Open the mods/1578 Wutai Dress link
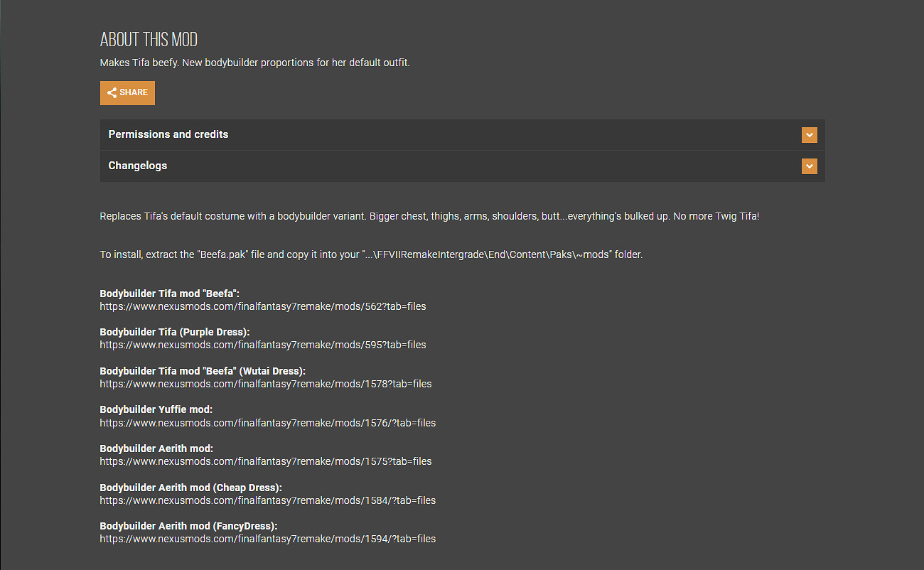The image size is (924, 570). pyautogui.click(x=265, y=384)
